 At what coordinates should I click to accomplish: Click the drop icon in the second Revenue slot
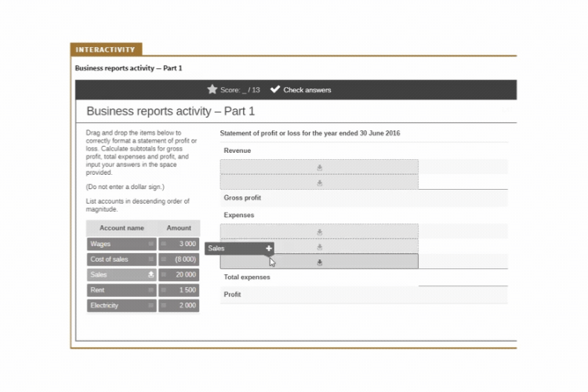320,183
